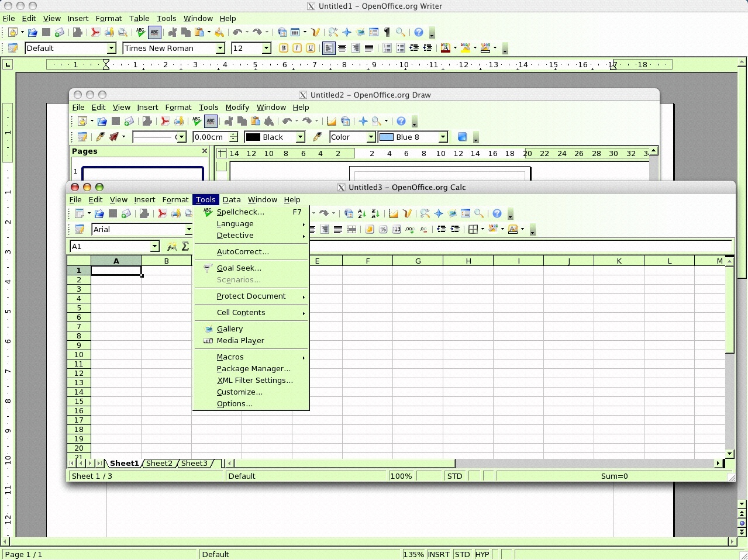Click Draw Navigator star icon

point(363,122)
